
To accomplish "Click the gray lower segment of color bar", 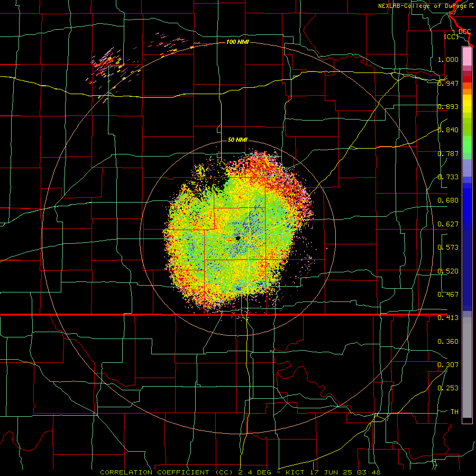I will point(467,368).
